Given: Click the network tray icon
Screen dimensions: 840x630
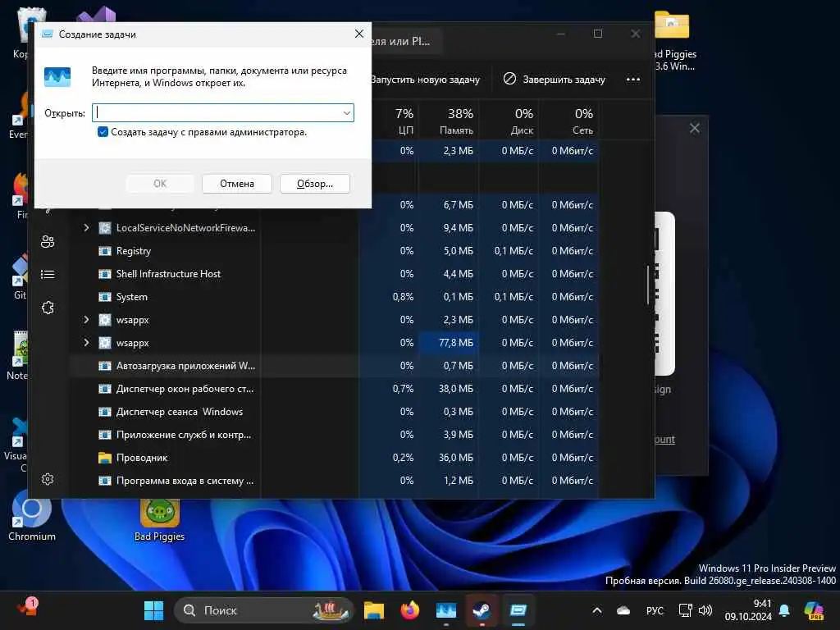Looking at the screenshot, I should click(686, 610).
